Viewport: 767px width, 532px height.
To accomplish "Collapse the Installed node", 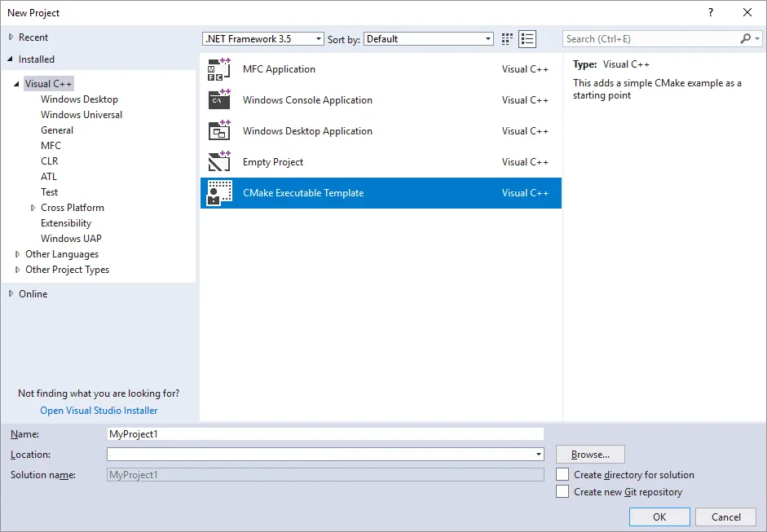I will click(11, 59).
